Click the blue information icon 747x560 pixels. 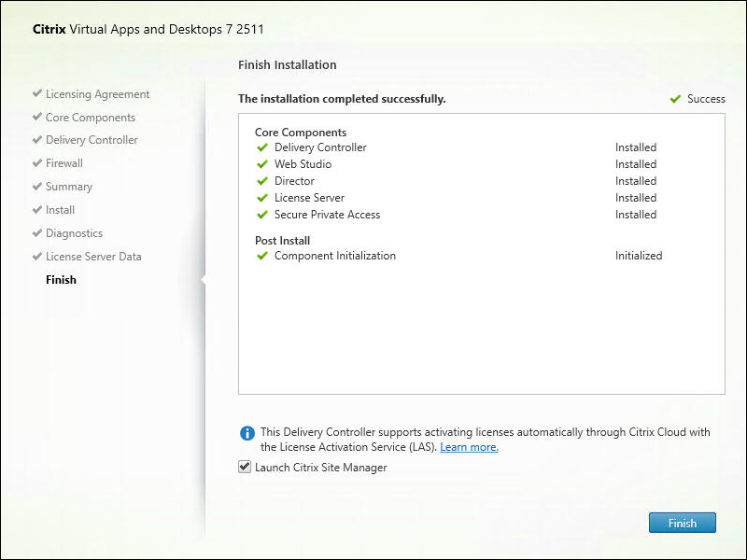247,433
